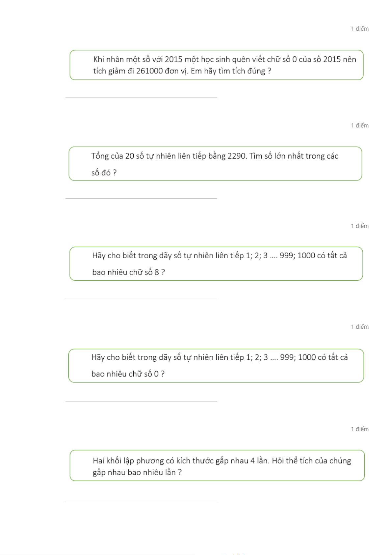Select the question box asking about chữ số 8
This screenshot has height=555, width=392.
216,264
